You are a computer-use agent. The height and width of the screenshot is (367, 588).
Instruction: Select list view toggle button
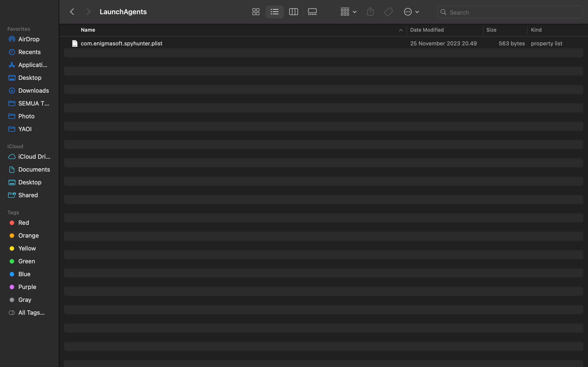[x=274, y=12]
